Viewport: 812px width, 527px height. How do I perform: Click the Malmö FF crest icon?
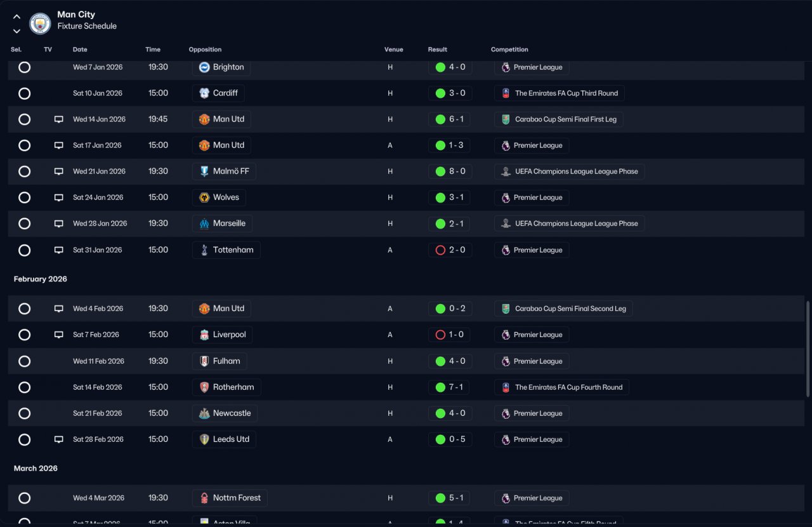(204, 171)
